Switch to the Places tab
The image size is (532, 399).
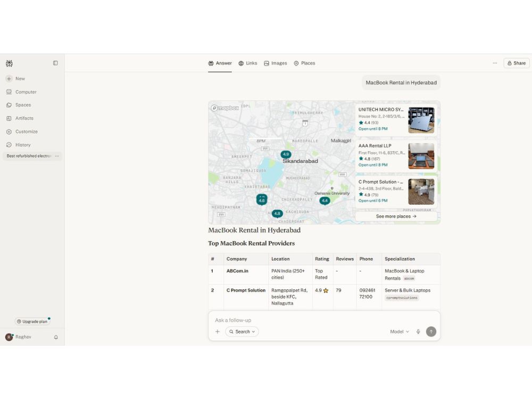304,63
